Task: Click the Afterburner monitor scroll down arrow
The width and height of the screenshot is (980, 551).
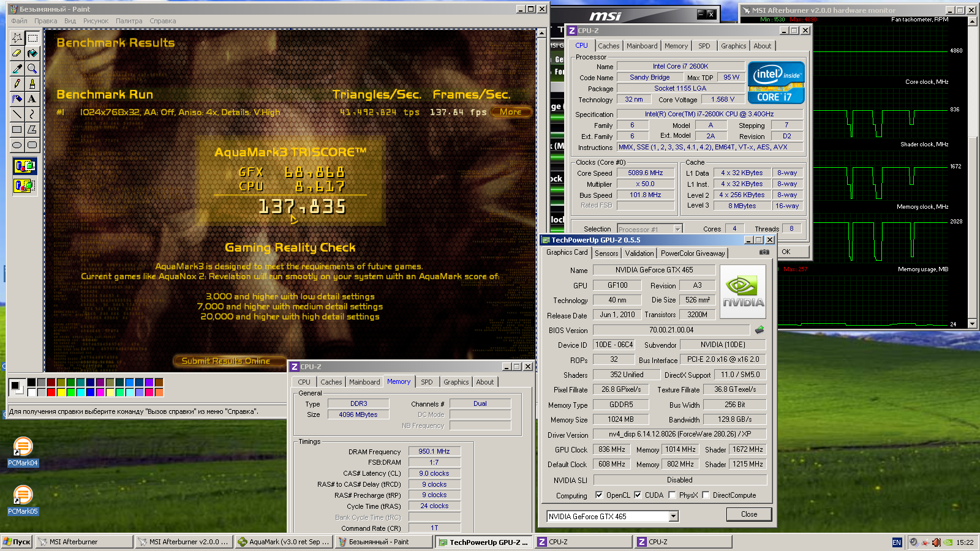Action: (972, 324)
